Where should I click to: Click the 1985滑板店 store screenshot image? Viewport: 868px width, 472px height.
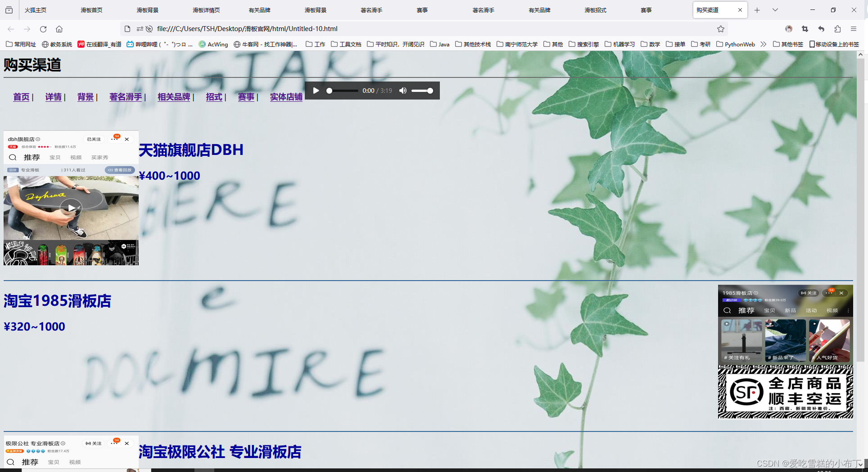coord(785,351)
